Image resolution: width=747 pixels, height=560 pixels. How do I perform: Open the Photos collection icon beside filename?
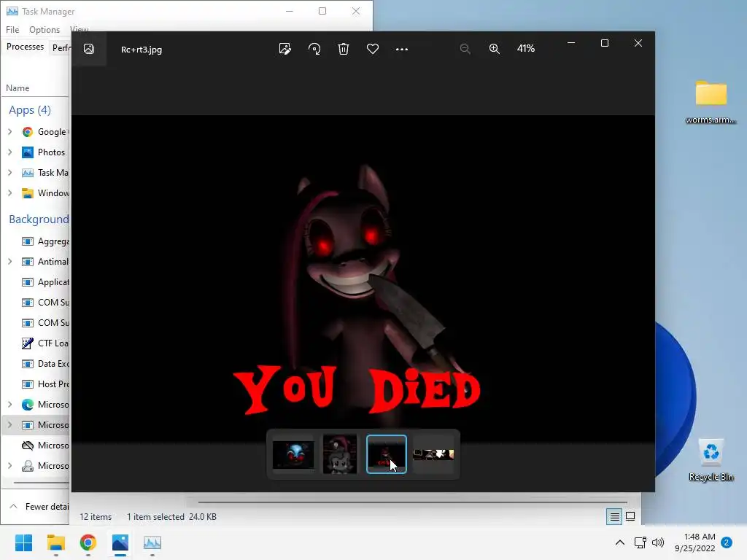coord(88,49)
